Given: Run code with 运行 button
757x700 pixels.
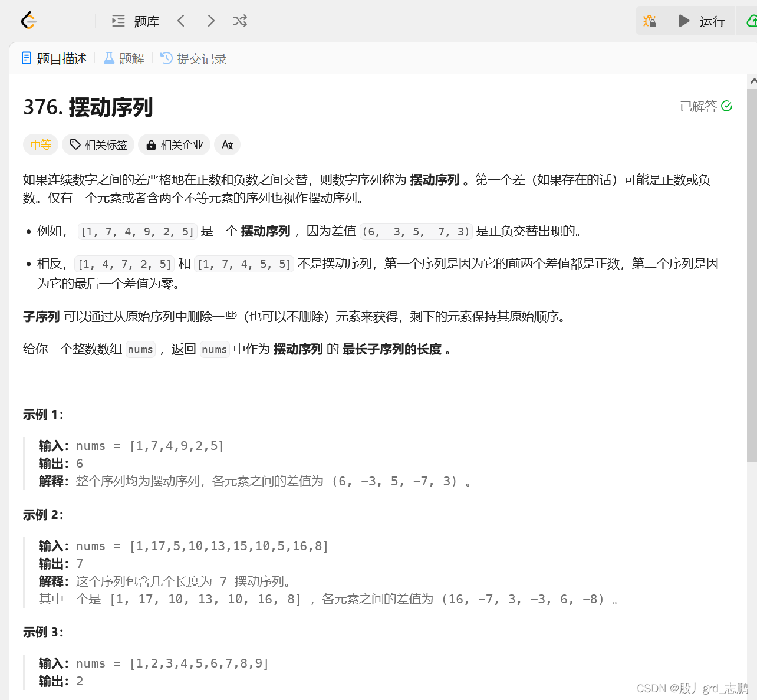Looking at the screenshot, I should 701,21.
